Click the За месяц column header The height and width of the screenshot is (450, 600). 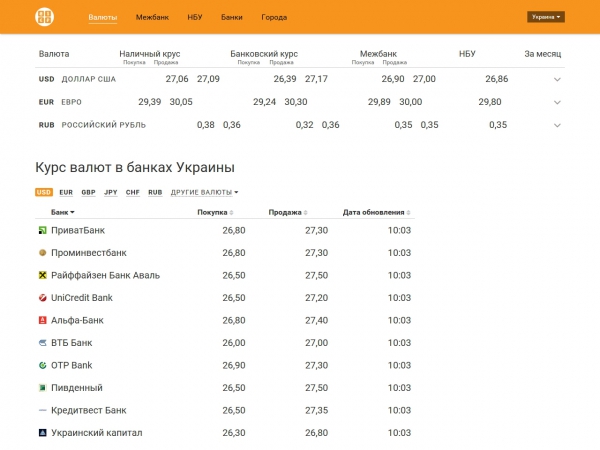click(x=543, y=54)
